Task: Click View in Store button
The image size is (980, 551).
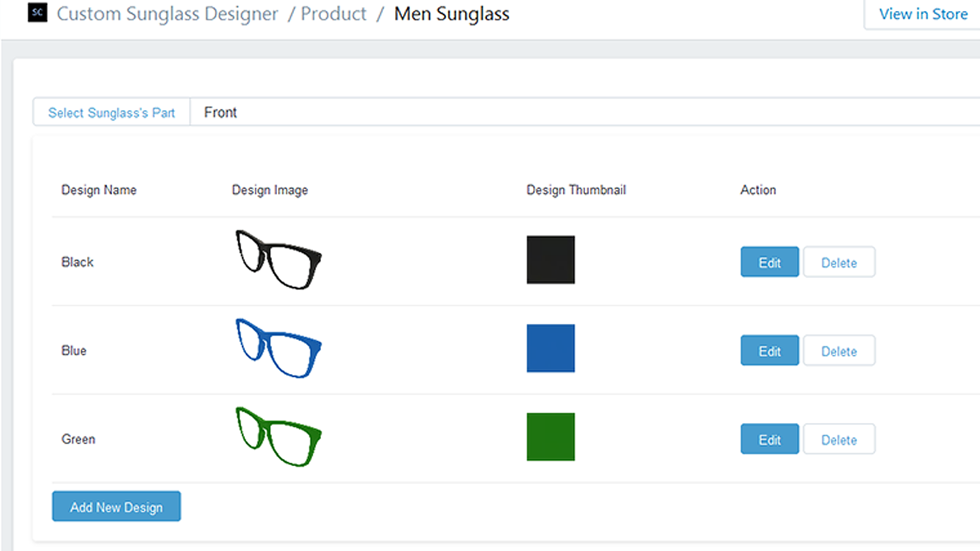Action: coord(922,13)
